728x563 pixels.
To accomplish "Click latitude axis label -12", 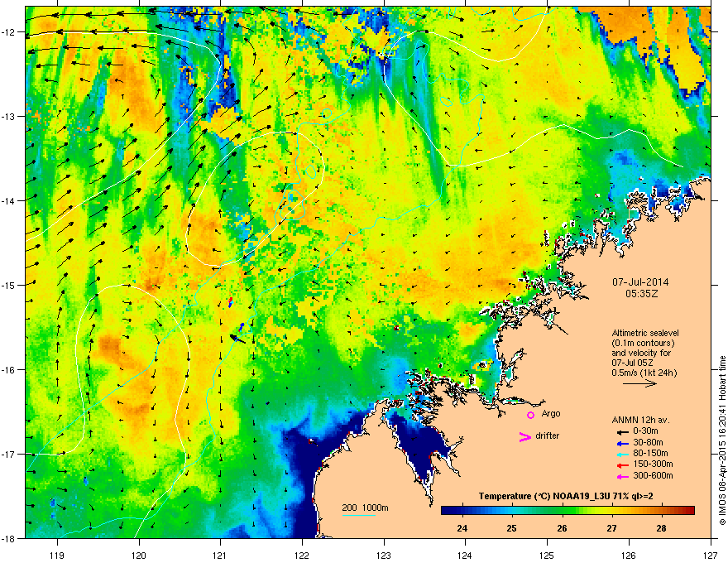I will tap(8, 32).
